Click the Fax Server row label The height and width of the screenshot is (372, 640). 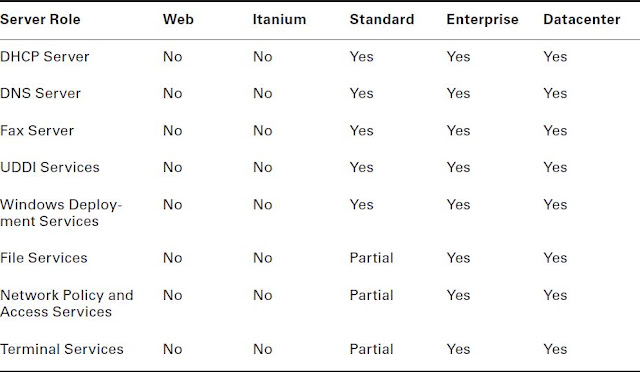tap(37, 130)
